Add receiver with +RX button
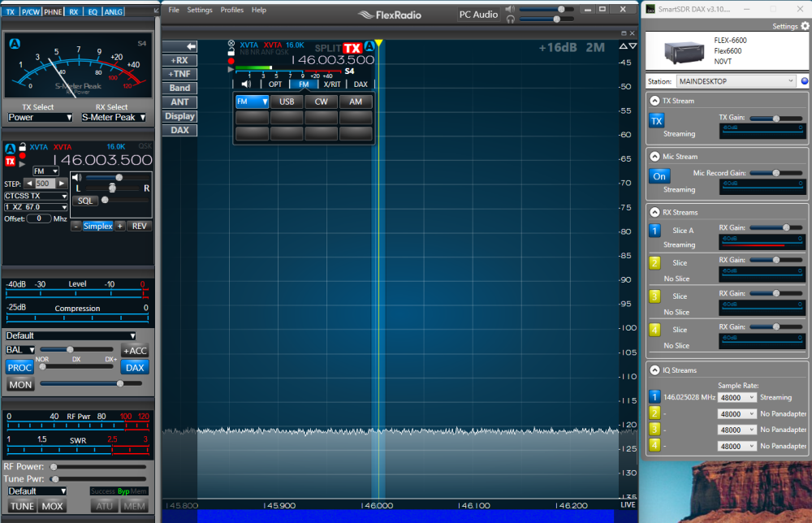The width and height of the screenshot is (812, 523). (179, 60)
